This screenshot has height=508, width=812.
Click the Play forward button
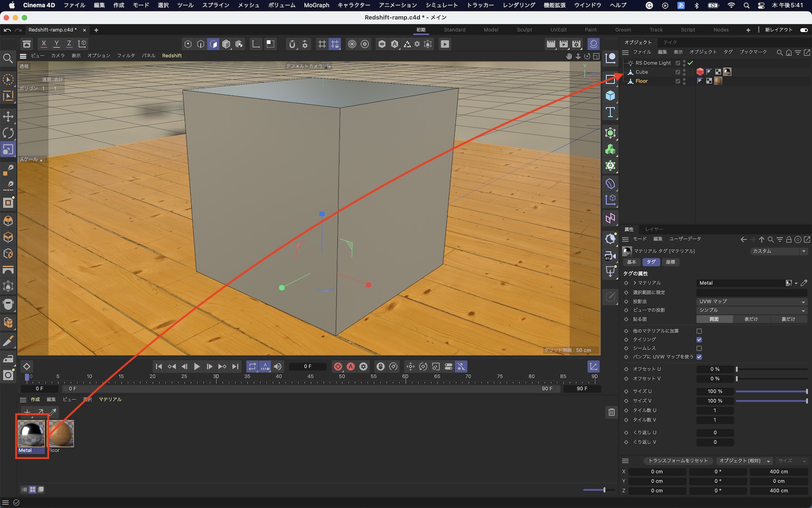click(197, 367)
